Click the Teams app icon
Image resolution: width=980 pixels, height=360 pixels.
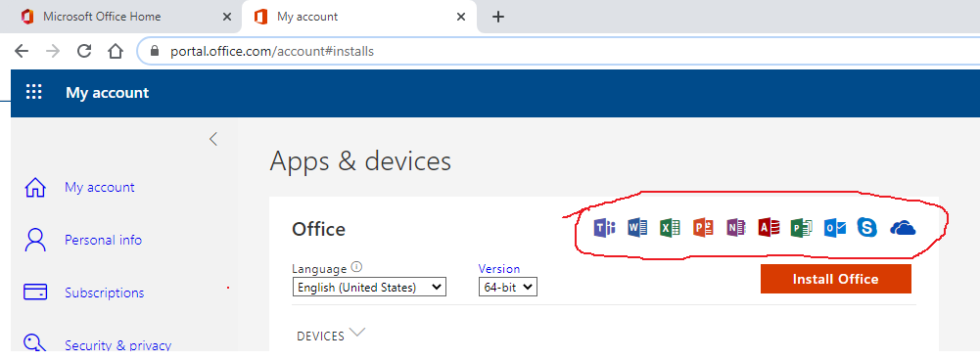click(x=604, y=228)
